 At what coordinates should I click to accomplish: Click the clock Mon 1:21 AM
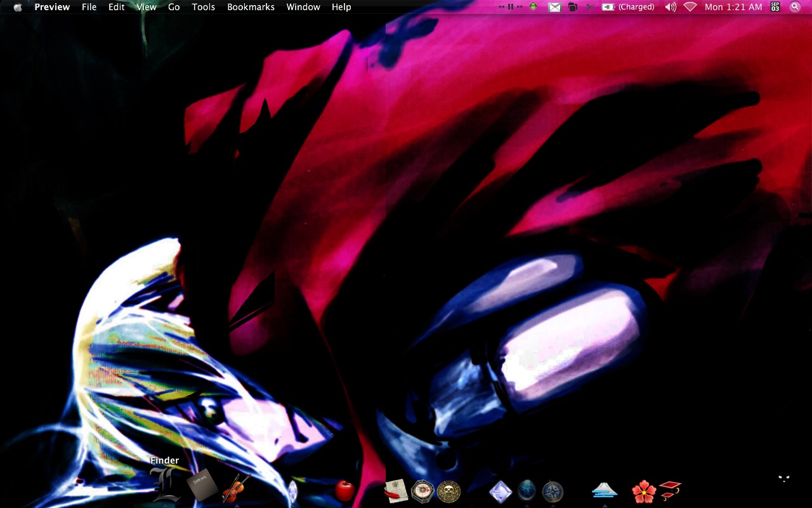click(x=733, y=7)
